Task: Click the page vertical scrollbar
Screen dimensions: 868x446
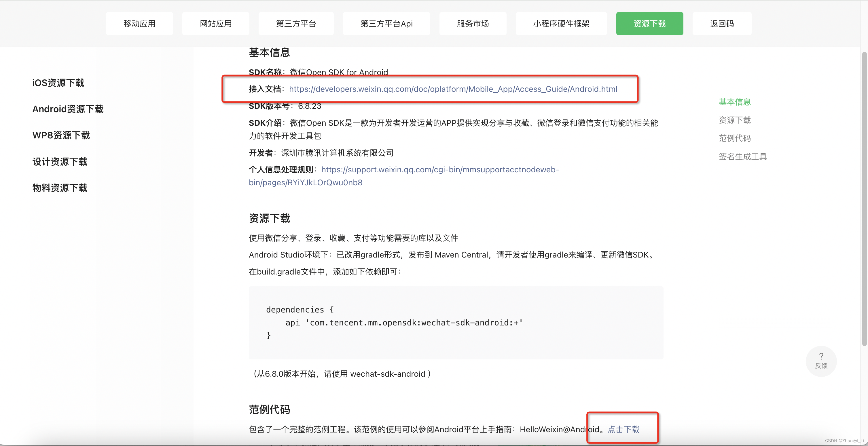Action: [x=864, y=199]
